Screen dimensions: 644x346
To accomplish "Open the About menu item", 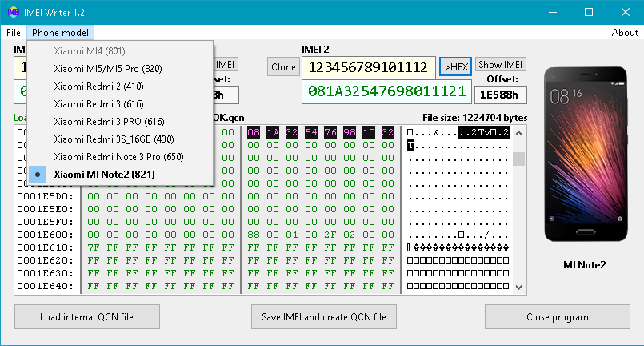I will 625,33.
